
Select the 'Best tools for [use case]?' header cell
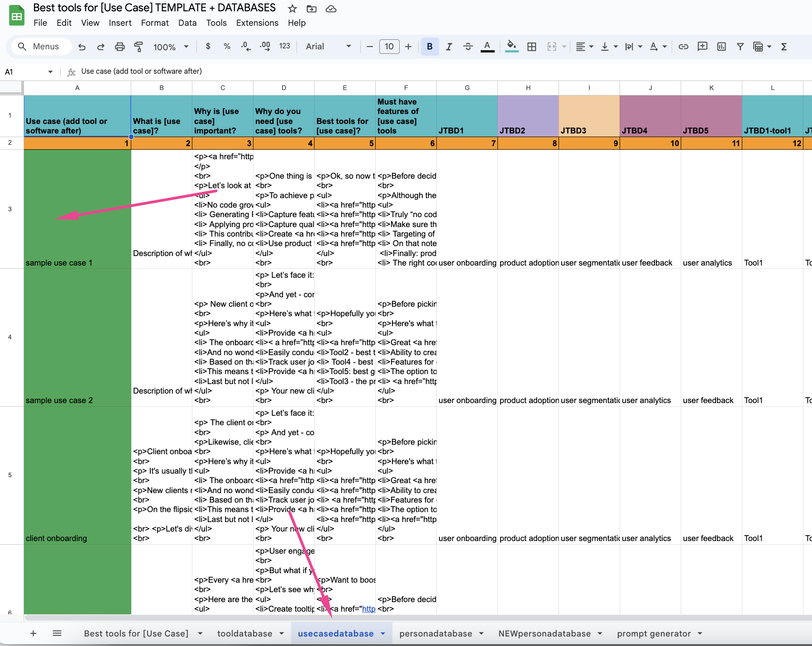(x=345, y=116)
